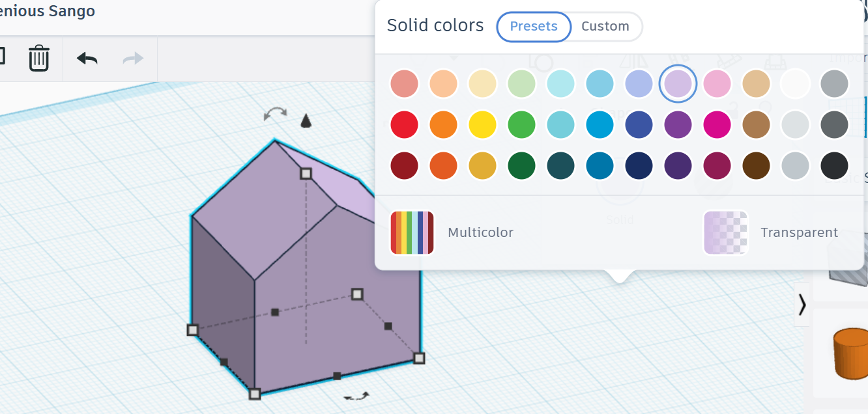Pick the bright red color swatch
The height and width of the screenshot is (414, 868).
[404, 124]
